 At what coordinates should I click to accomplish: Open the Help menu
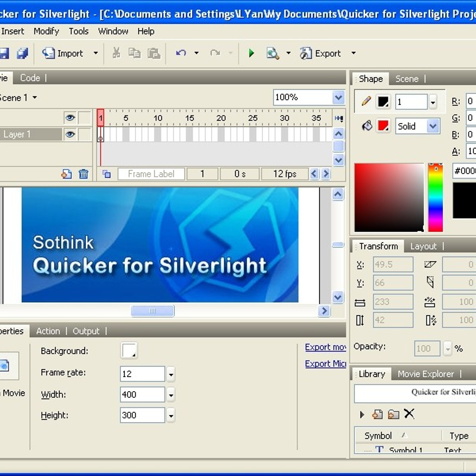[x=146, y=31]
